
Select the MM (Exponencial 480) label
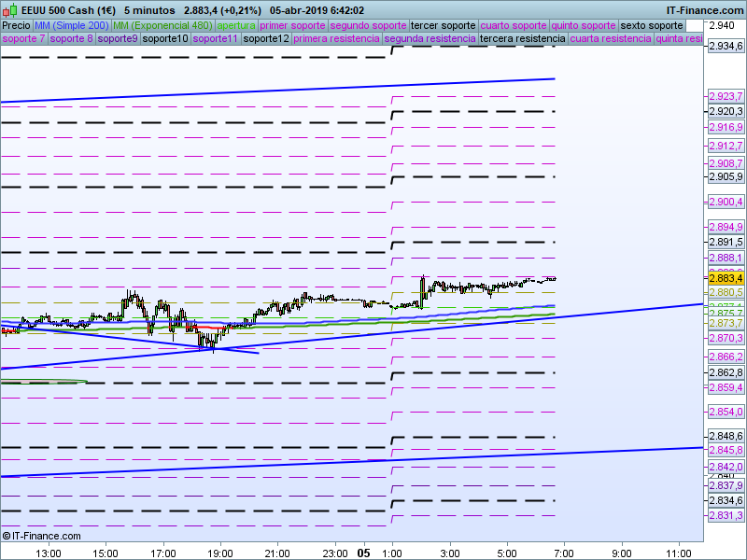click(x=162, y=26)
